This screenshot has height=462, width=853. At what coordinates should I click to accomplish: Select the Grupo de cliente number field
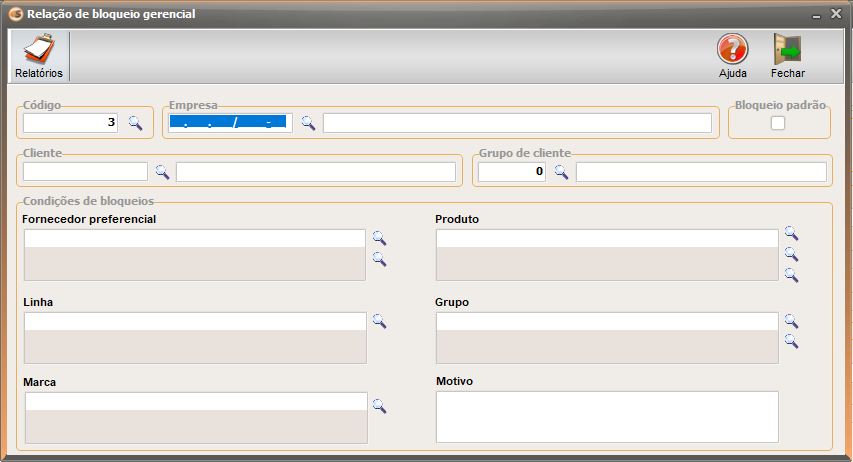(x=511, y=172)
